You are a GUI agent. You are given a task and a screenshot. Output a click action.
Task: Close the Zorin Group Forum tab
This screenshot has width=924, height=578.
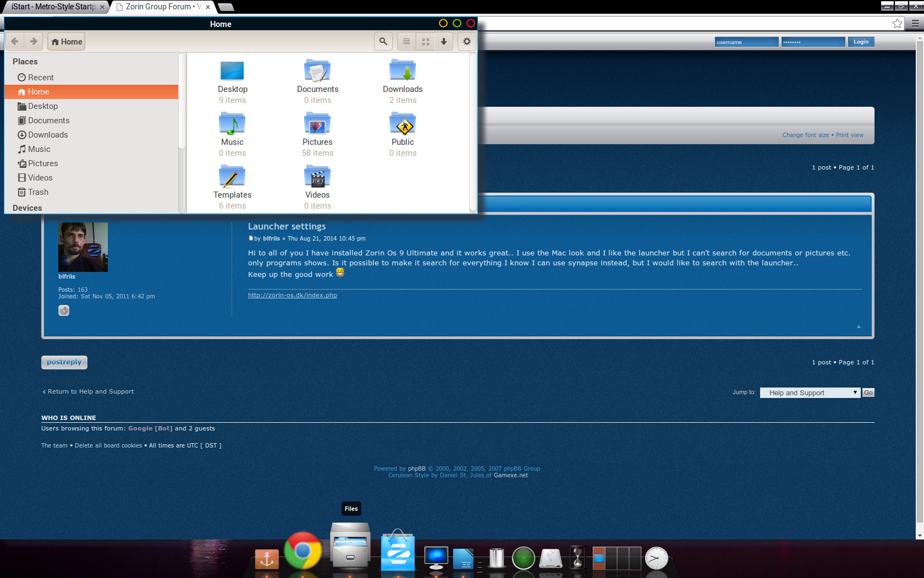point(208,7)
